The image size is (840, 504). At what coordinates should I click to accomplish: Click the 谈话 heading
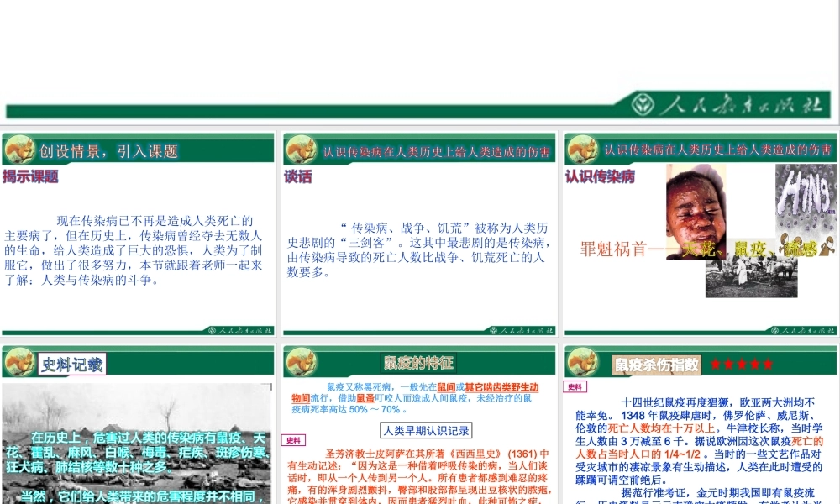pos(298,176)
